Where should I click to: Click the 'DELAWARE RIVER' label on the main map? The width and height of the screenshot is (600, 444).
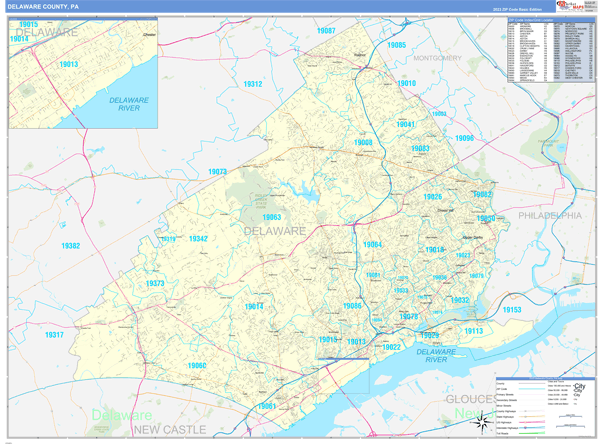436,356
